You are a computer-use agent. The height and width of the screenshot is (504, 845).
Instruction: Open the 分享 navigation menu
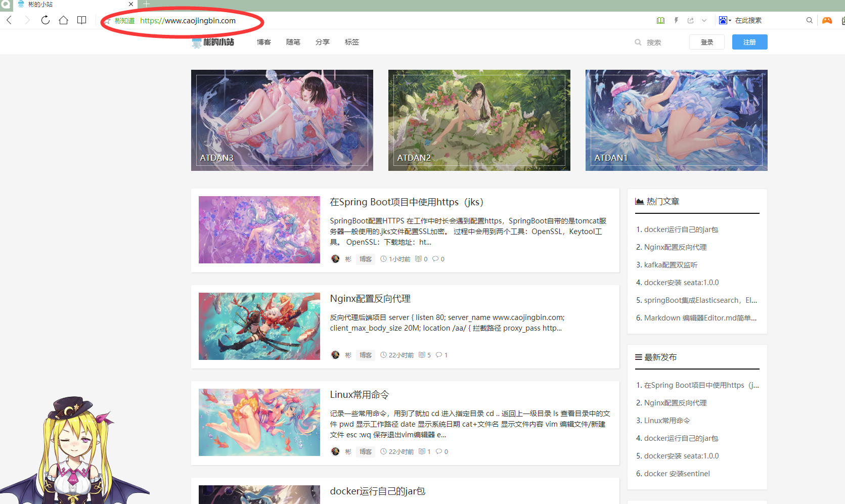[323, 42]
